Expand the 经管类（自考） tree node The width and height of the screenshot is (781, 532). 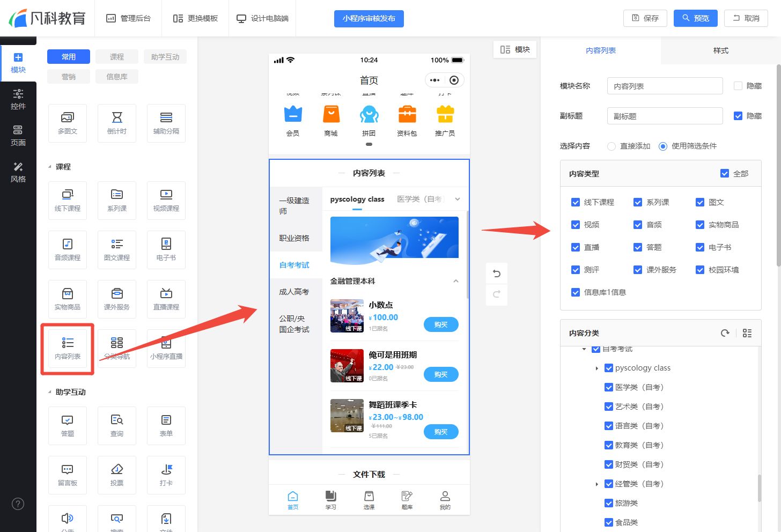coord(597,484)
